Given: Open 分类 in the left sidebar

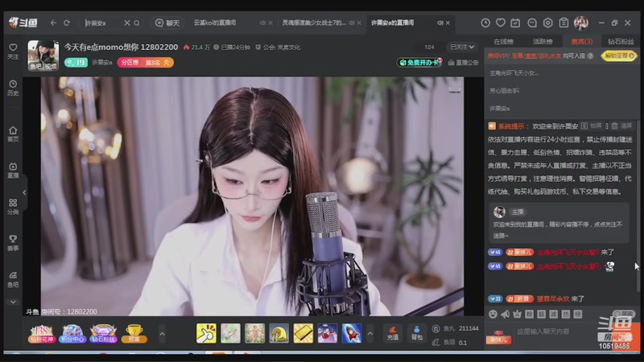Looking at the screenshot, I should click(13, 207).
